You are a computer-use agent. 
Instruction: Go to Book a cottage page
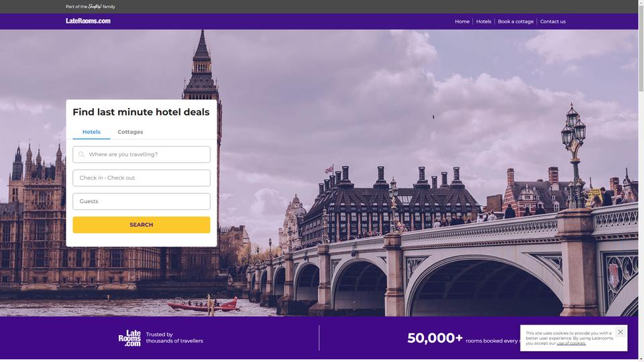pyautogui.click(x=515, y=21)
